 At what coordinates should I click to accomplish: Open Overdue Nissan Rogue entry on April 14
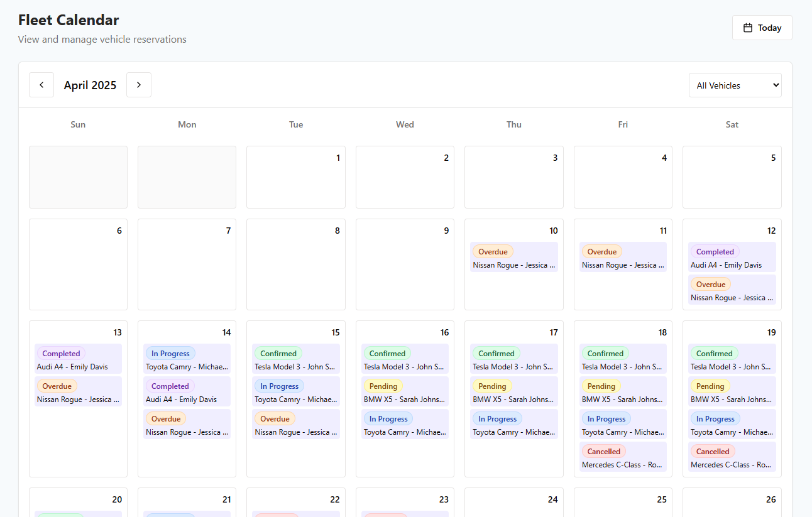pyautogui.click(x=187, y=425)
